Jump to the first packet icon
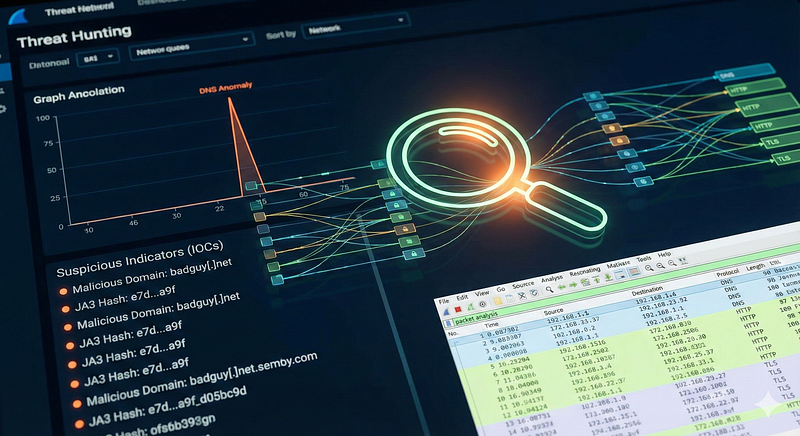 coord(596,279)
